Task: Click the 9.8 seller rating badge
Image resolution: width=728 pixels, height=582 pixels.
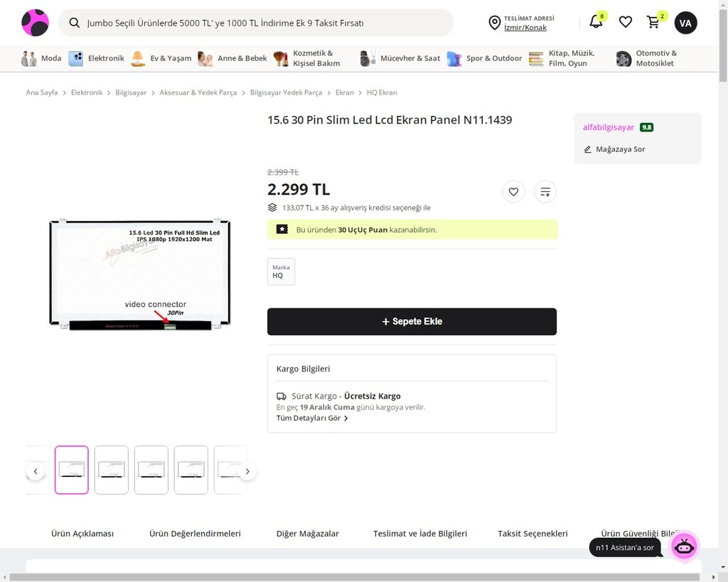Action: tap(646, 127)
